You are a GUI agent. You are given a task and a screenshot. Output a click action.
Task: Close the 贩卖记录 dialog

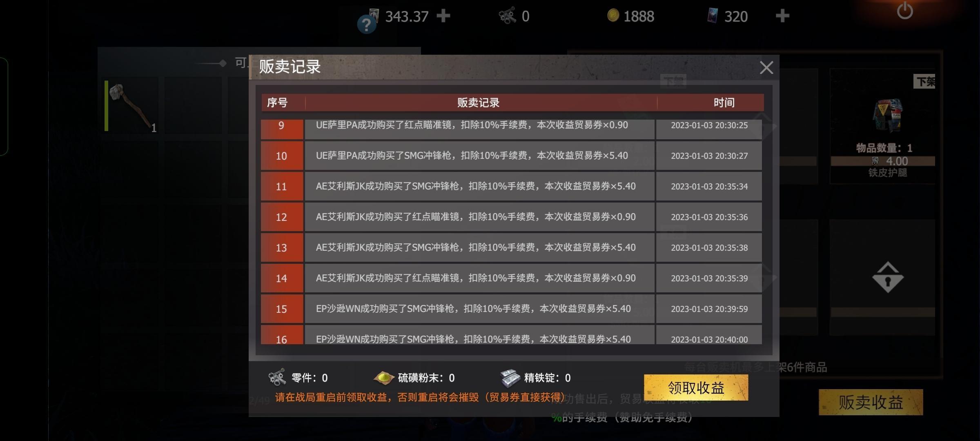(766, 68)
